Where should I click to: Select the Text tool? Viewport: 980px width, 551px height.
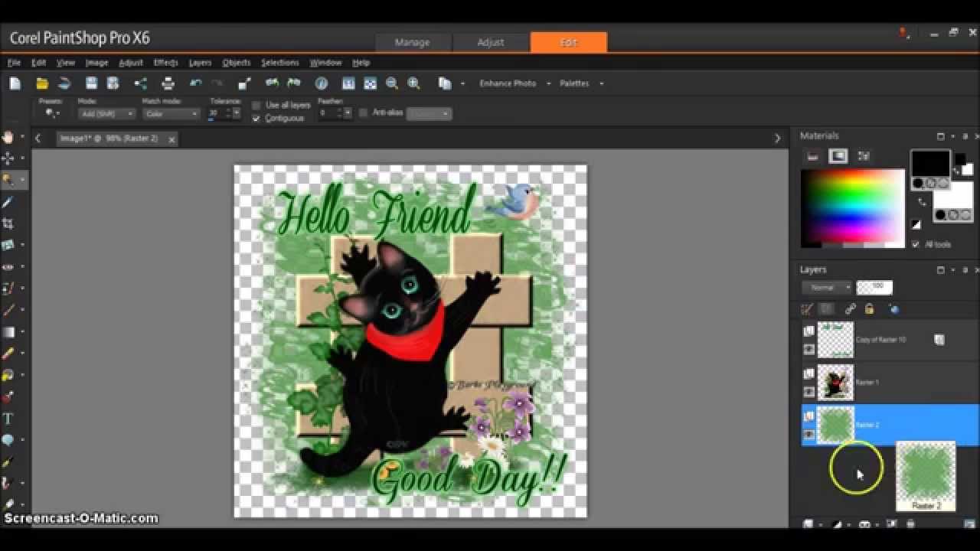[x=8, y=419]
